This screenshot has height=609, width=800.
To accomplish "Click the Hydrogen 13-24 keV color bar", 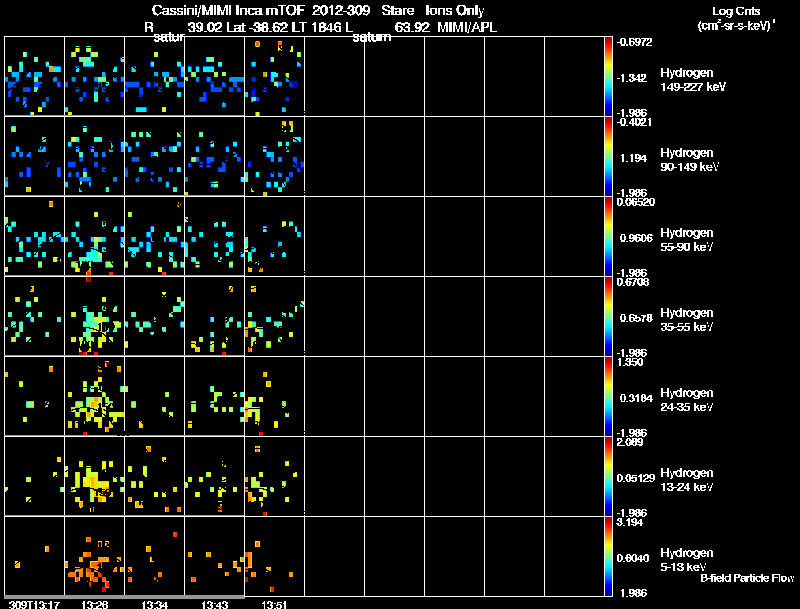I will tap(608, 476).
